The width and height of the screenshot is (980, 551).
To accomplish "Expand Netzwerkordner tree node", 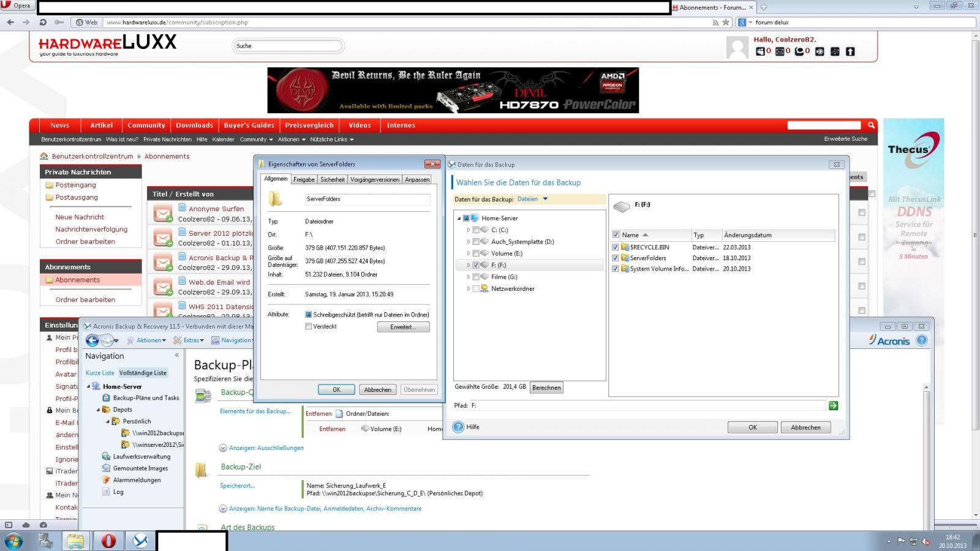I will tap(469, 288).
